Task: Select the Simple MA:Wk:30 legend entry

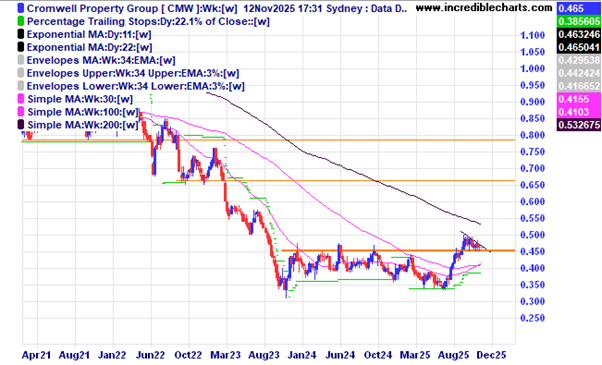Action: 80,99
